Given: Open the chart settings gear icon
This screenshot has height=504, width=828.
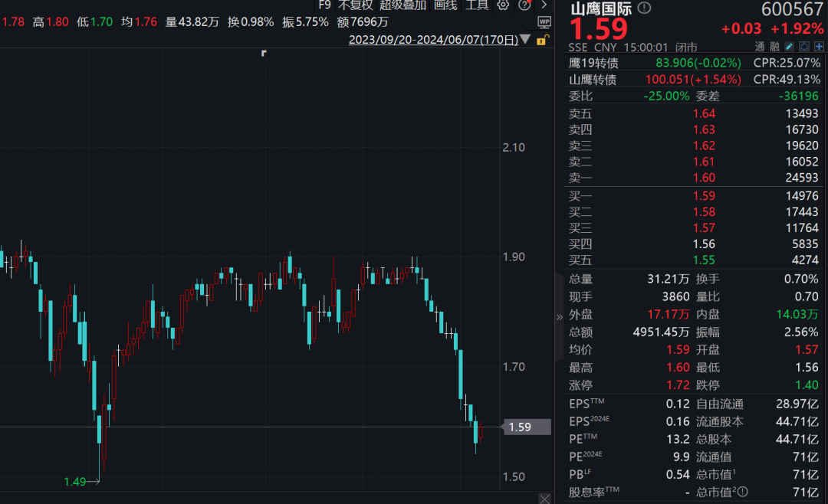Looking at the screenshot, I should coord(503,5).
